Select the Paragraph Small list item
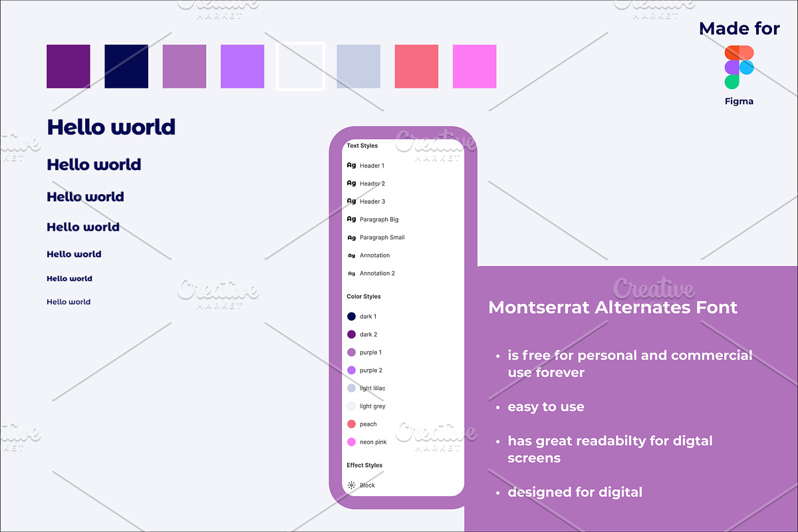 pos(382,237)
